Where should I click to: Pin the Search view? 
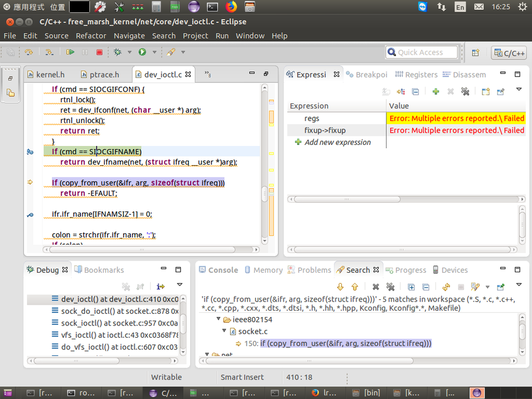[x=501, y=287]
